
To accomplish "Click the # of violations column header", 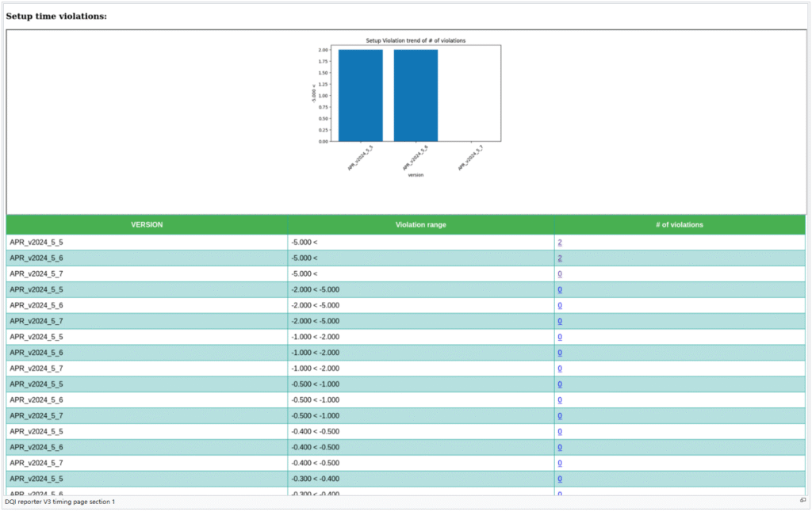I will click(679, 225).
